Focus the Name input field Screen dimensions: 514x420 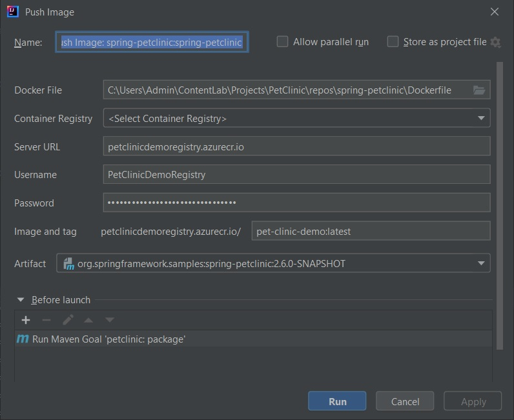tap(152, 42)
